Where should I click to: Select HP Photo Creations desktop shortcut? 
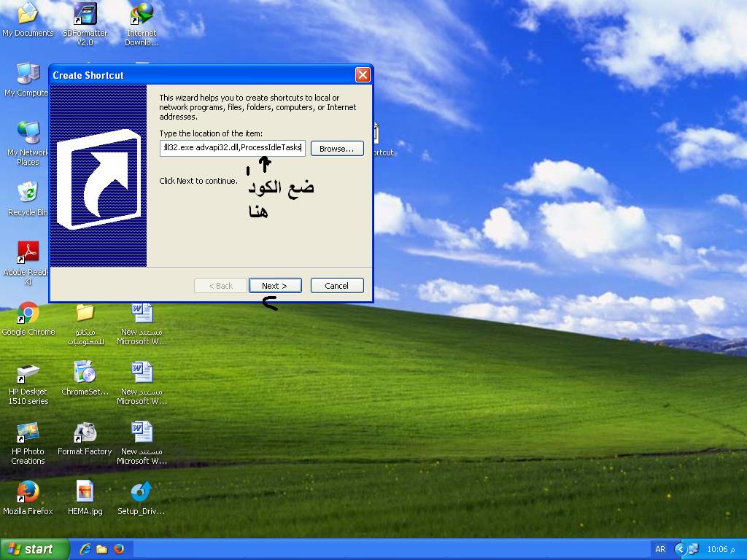tap(28, 443)
